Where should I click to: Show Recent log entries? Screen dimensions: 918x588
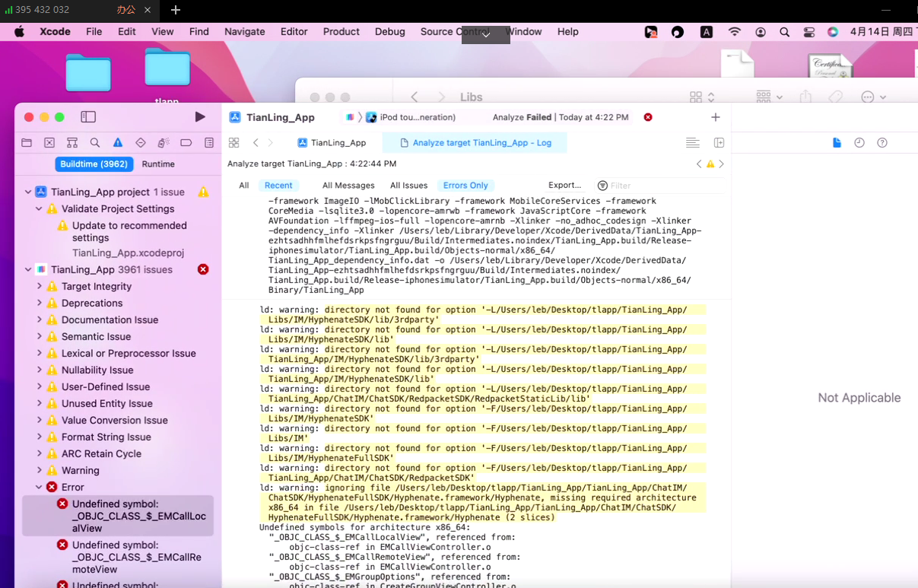(x=278, y=186)
